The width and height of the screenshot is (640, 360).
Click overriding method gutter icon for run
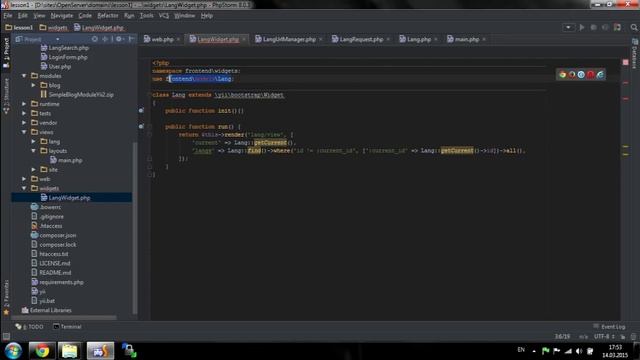[141, 127]
